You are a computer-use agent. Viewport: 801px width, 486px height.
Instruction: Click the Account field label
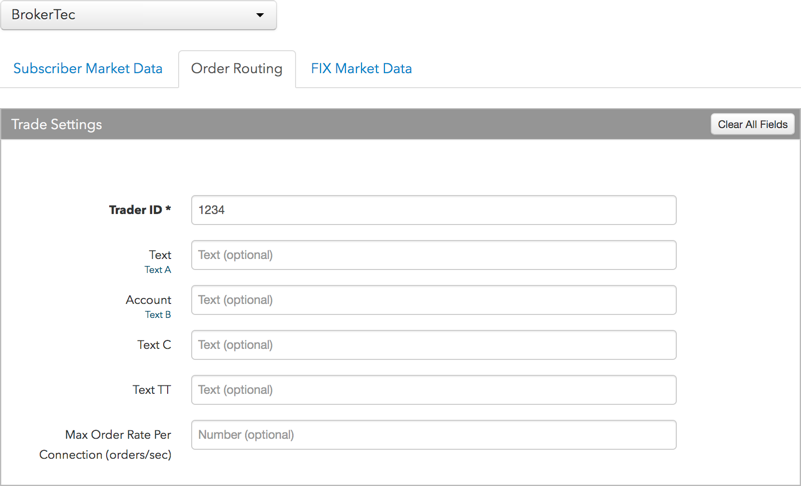[x=149, y=300]
